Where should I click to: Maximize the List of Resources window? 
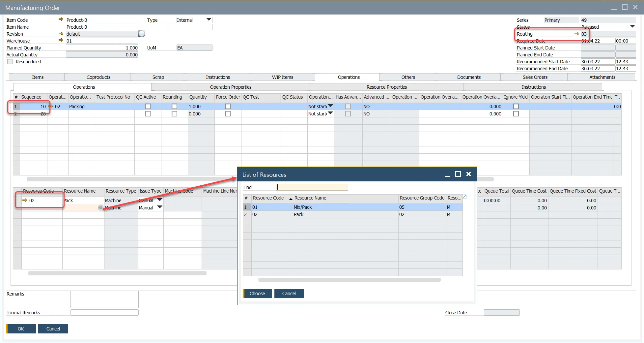point(458,174)
